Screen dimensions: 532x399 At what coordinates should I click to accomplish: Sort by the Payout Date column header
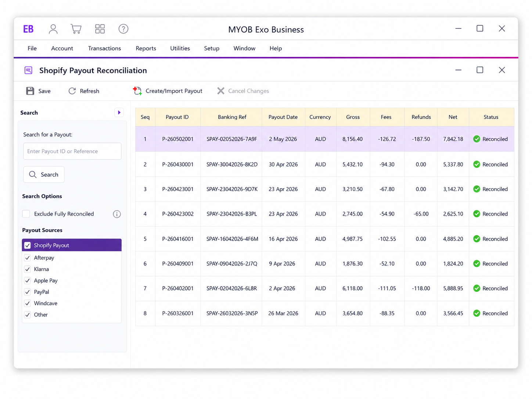283,117
